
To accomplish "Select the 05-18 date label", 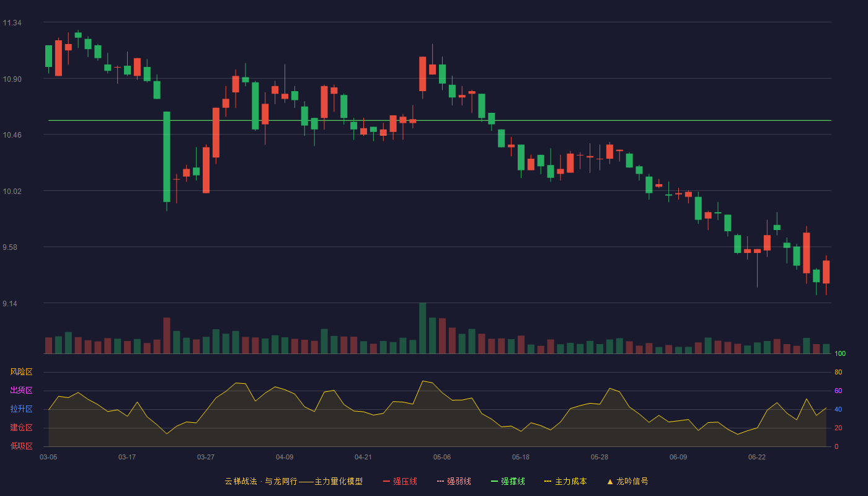I will tap(521, 457).
